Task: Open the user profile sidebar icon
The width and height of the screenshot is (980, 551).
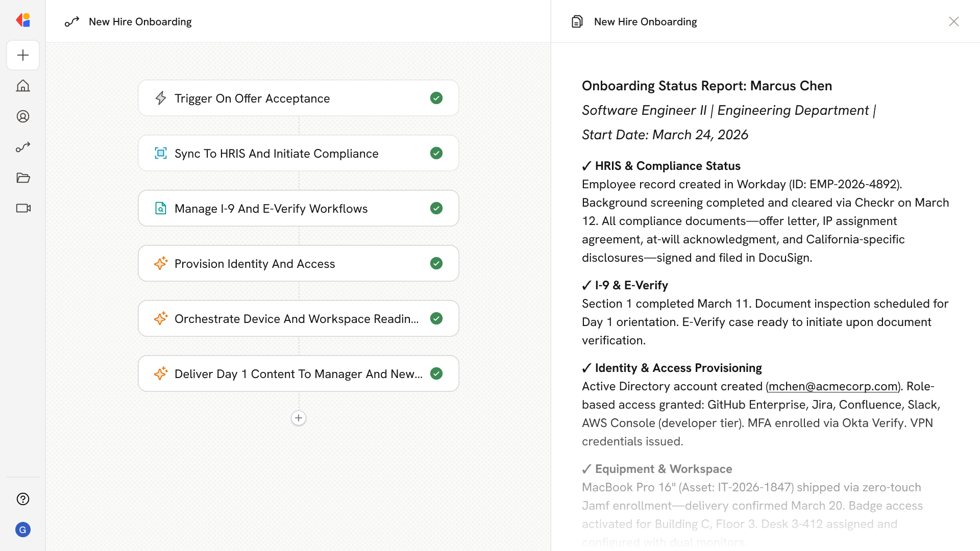Action: [23, 116]
